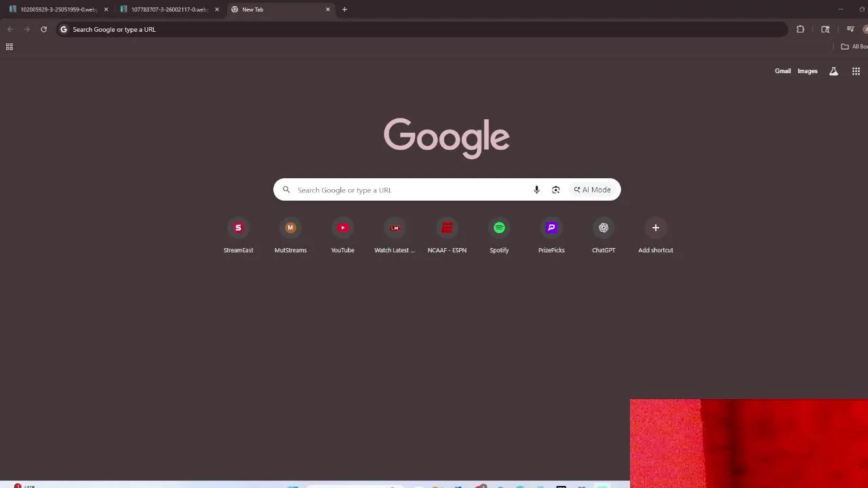Close the 107783707-3-26002117-0.webp tab
The image size is (868, 488).
(x=217, y=9)
